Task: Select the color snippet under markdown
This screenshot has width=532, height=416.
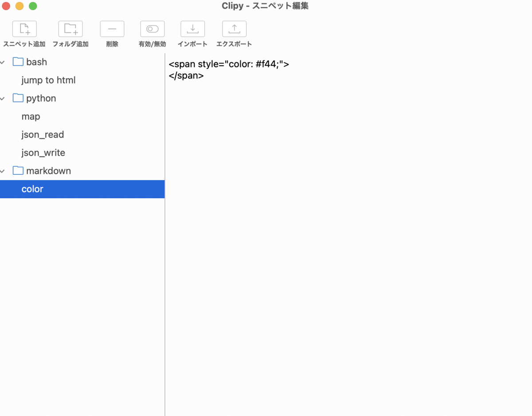Action: tap(32, 188)
